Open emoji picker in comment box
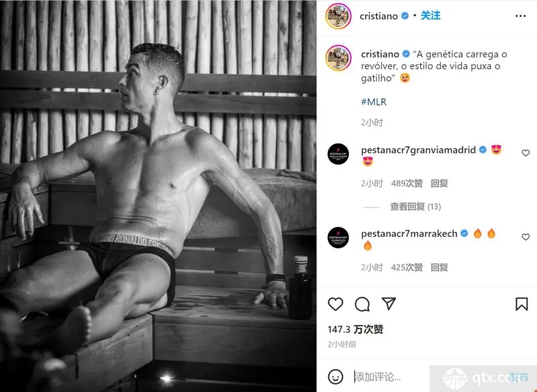 point(335,377)
